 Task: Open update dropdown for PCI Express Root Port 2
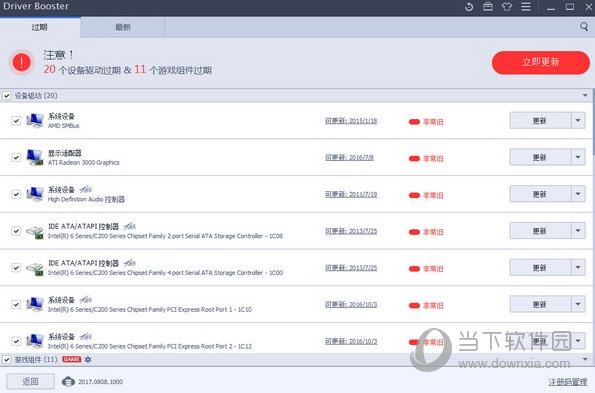(578, 341)
